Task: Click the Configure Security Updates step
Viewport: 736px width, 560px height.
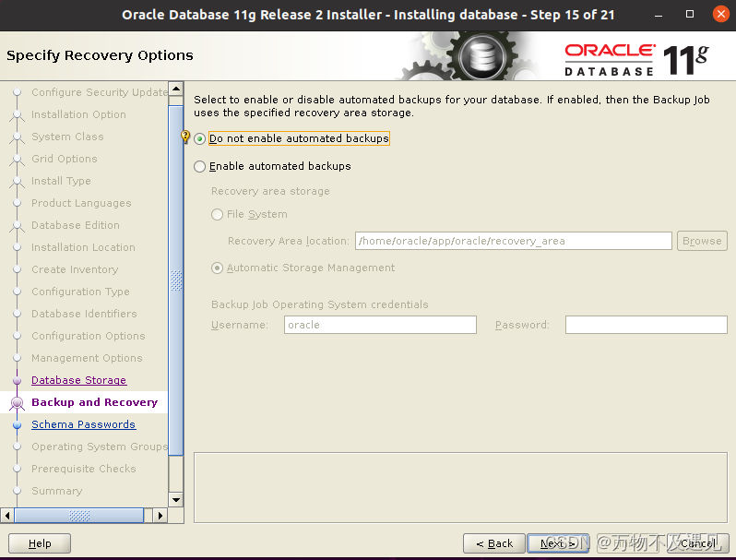Action: 100,92
